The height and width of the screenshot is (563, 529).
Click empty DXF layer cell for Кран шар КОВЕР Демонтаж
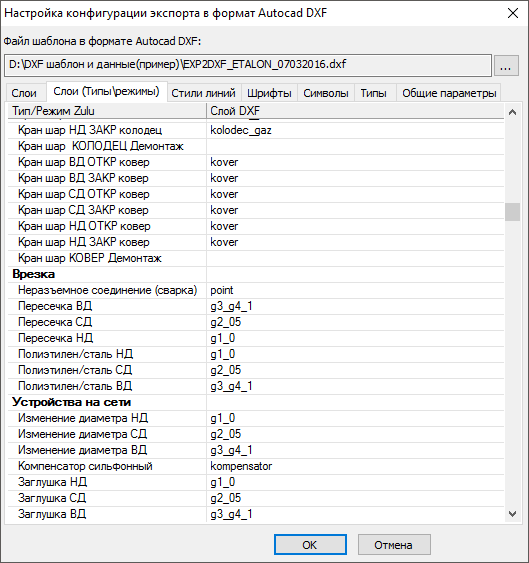(x=355, y=258)
